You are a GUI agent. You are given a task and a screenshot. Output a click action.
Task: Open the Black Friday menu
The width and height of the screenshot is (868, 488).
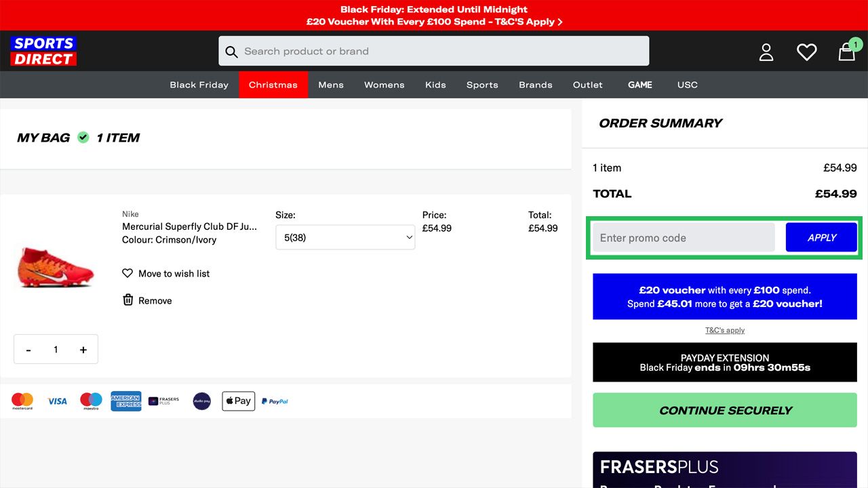pyautogui.click(x=199, y=85)
